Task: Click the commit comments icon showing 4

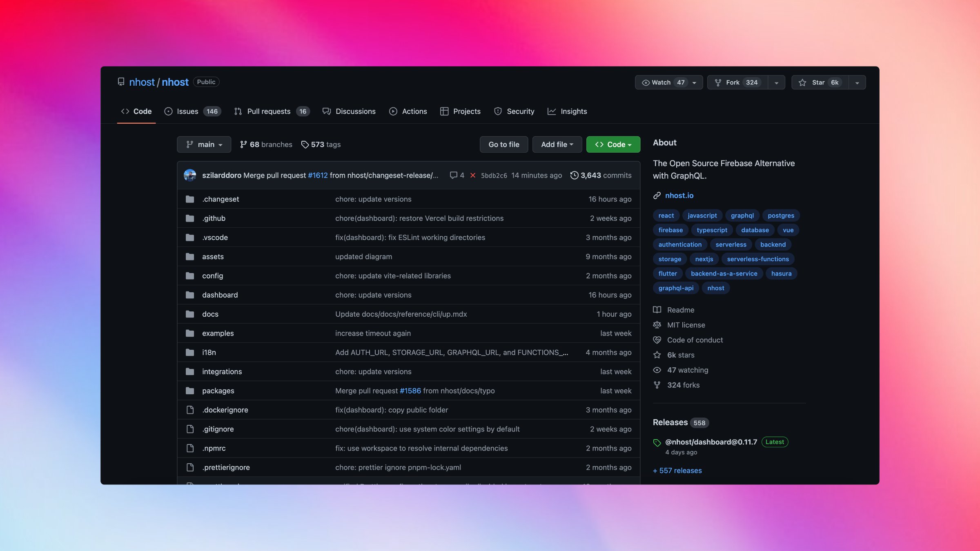Action: pos(453,176)
